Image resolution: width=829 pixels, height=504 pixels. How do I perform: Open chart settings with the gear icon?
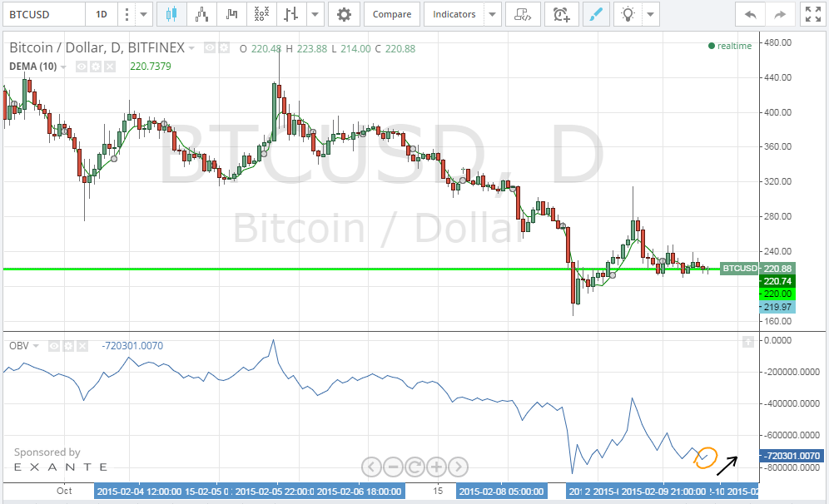tap(344, 14)
